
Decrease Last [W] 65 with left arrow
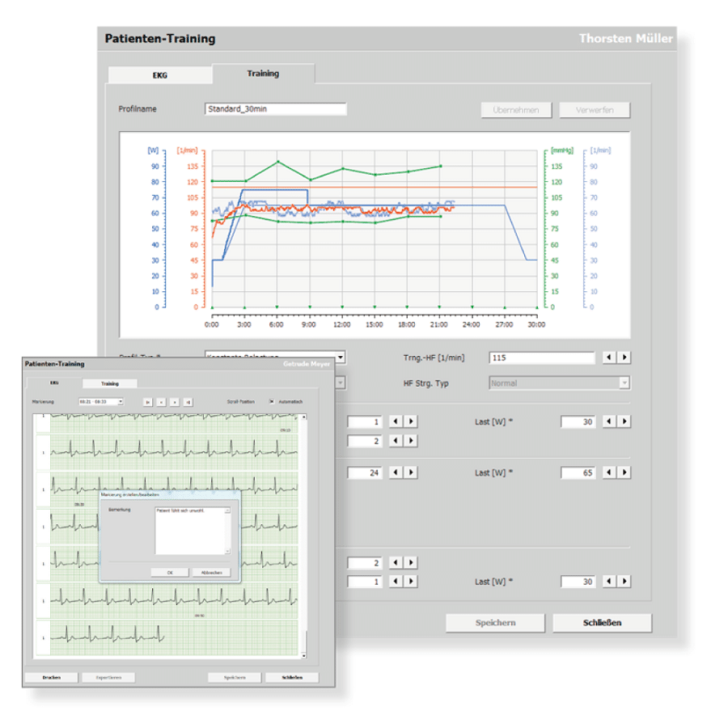coord(608,472)
